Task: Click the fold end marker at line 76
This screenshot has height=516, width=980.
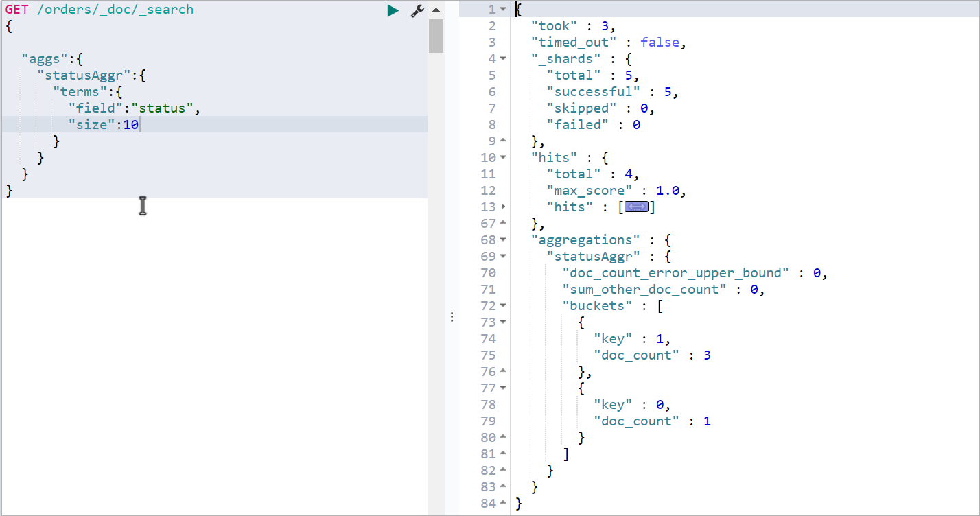Action: click(x=503, y=372)
